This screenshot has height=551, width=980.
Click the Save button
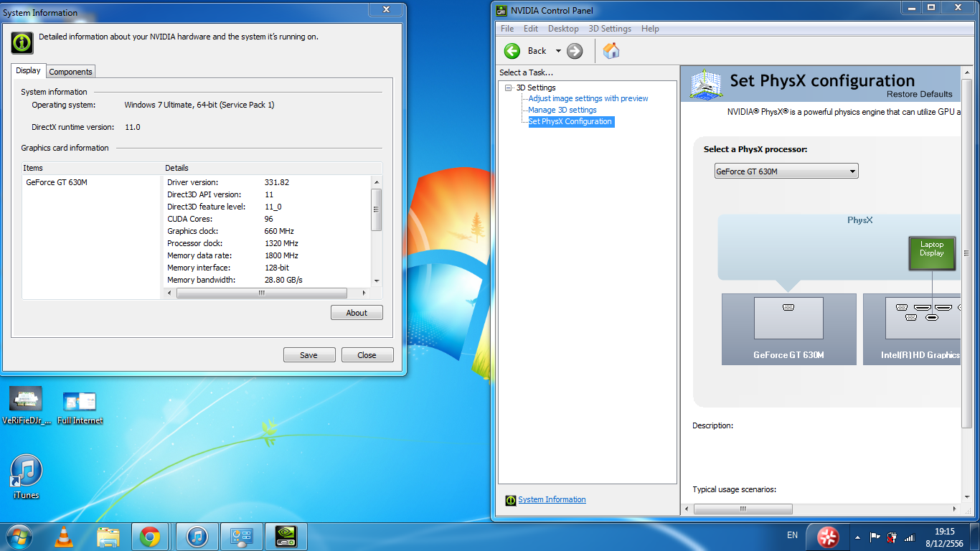(x=308, y=355)
